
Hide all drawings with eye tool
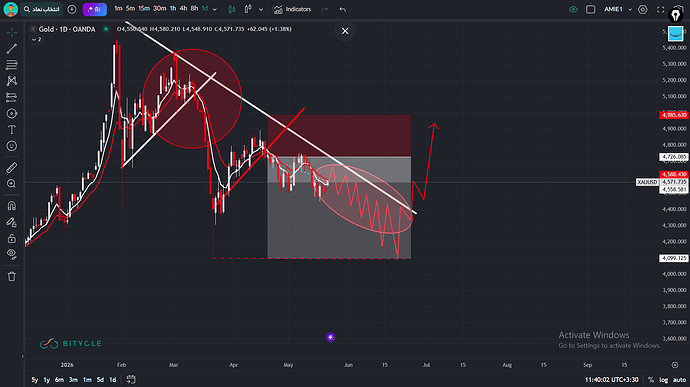12,254
